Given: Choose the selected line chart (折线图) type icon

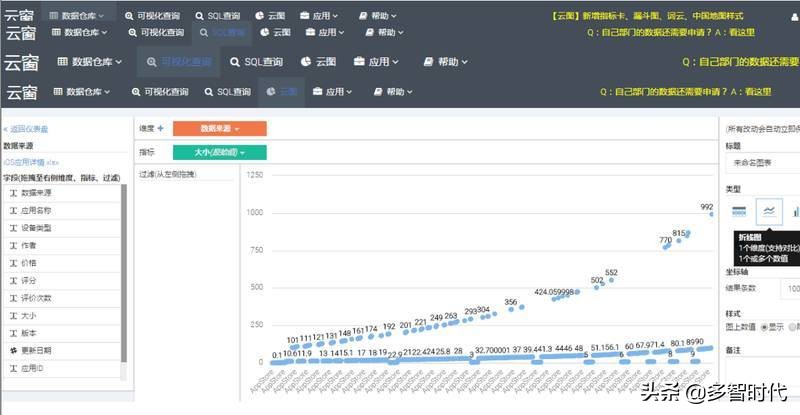Looking at the screenshot, I should [769, 211].
